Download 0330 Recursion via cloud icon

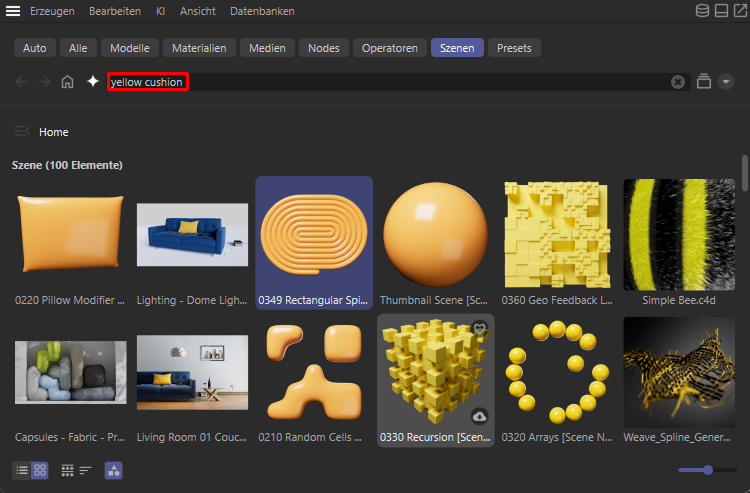tap(479, 416)
